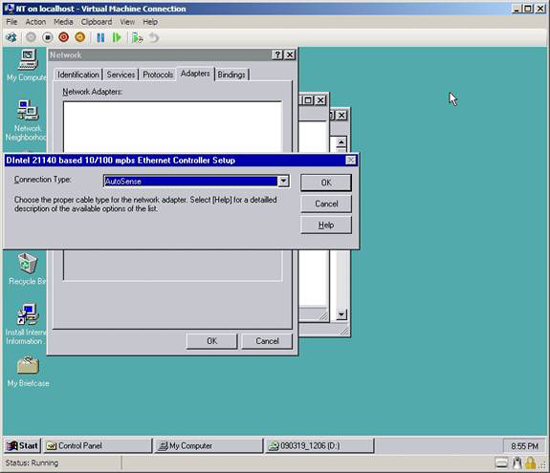Click the Network Adapters list box
The image size is (550, 473).
(172, 127)
